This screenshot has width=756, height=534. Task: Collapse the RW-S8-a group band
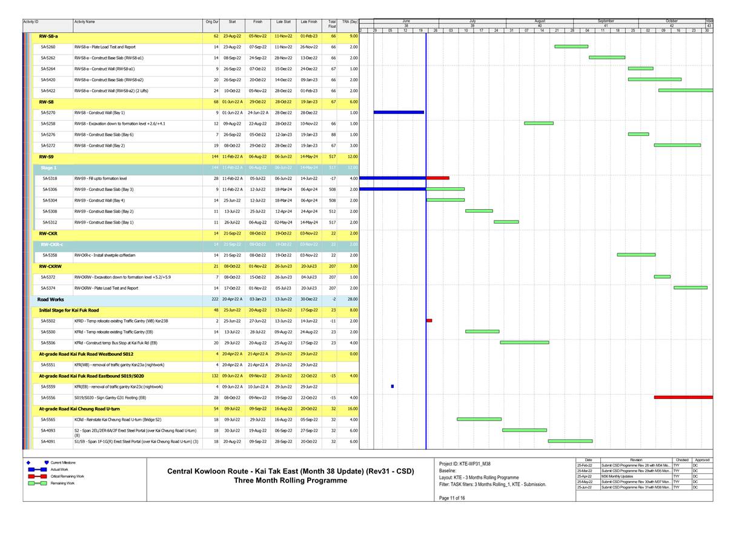click(48, 36)
